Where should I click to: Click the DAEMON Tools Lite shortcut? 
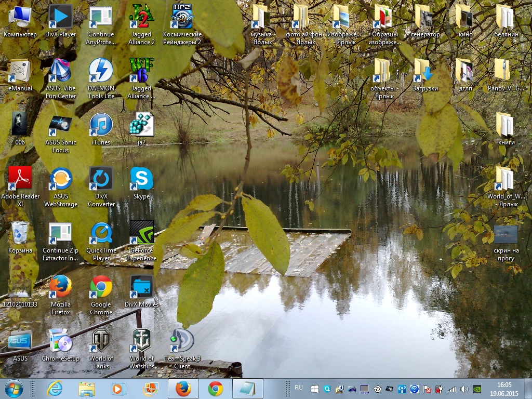(101, 71)
